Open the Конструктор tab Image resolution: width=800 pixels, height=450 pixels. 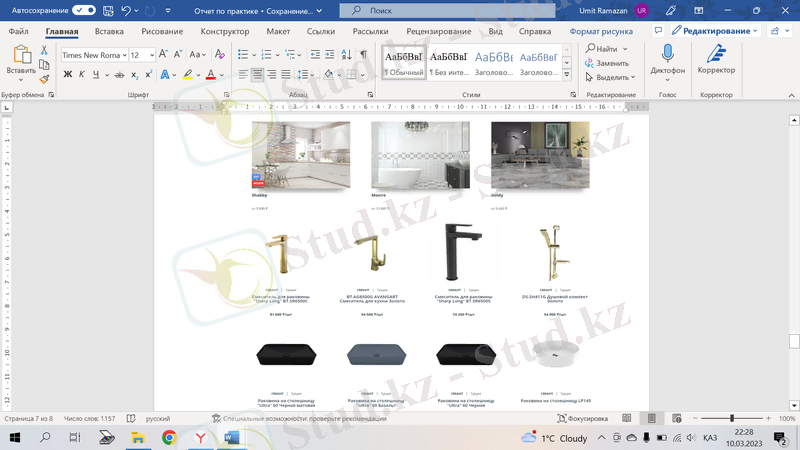(x=224, y=31)
